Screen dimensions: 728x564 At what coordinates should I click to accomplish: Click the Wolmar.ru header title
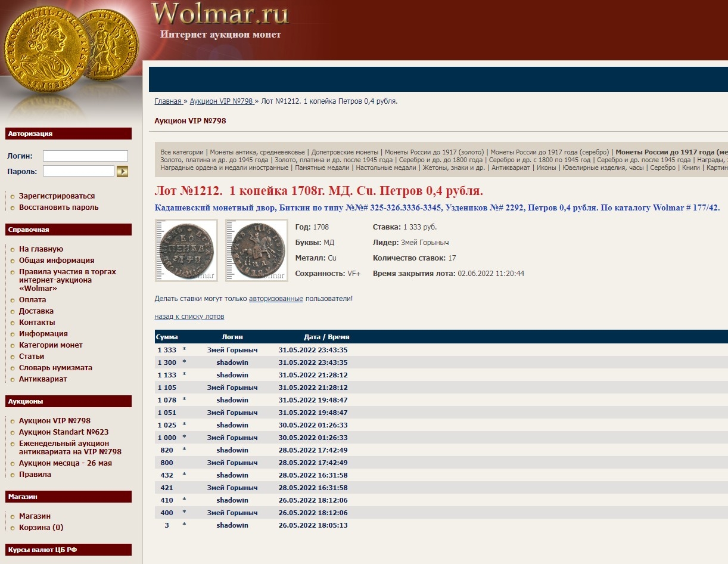click(220, 14)
